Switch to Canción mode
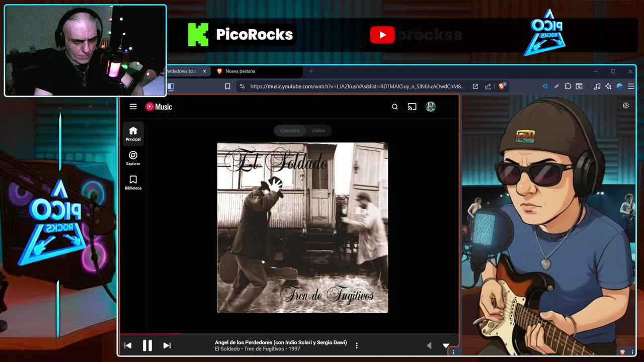The width and height of the screenshot is (644, 362). (x=290, y=131)
